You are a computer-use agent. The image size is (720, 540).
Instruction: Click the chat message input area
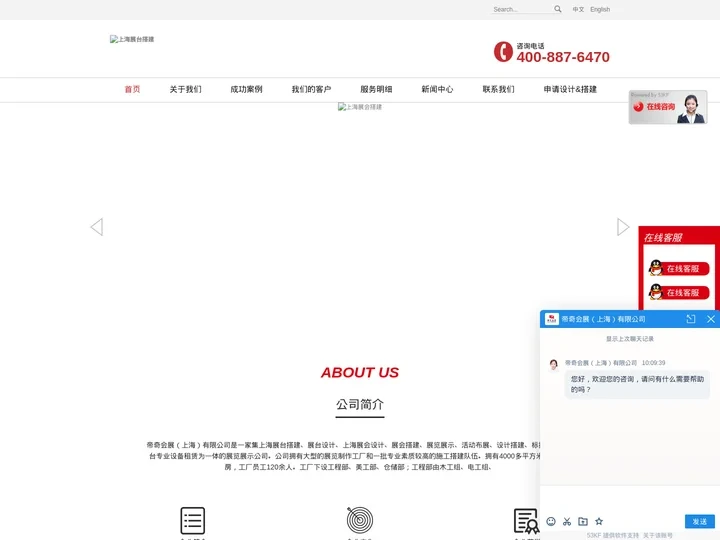point(630,499)
